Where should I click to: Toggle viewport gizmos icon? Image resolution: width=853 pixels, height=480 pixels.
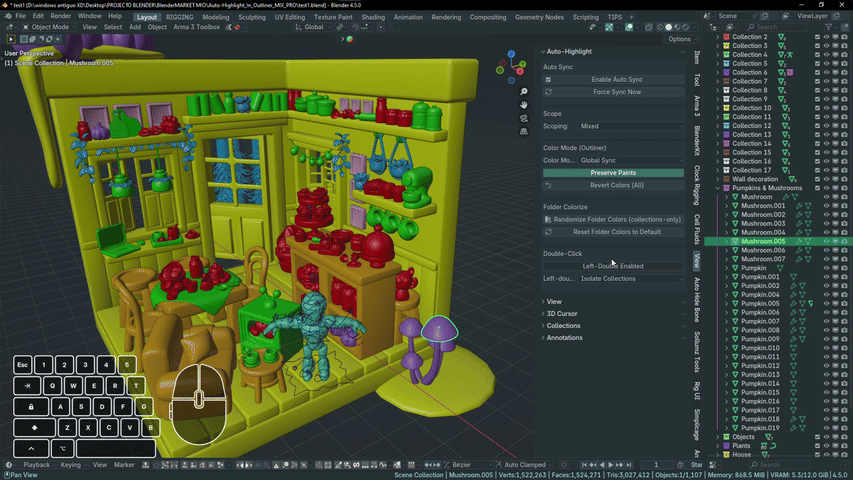point(609,27)
